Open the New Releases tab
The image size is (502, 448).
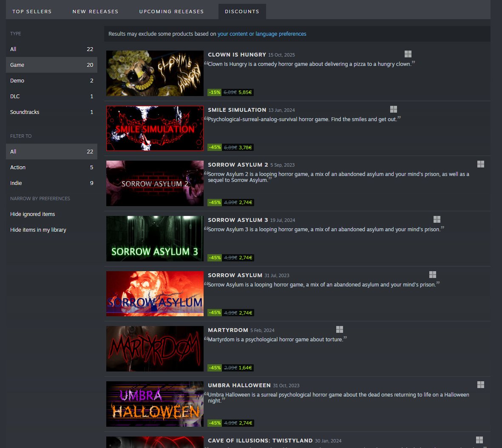click(x=95, y=11)
